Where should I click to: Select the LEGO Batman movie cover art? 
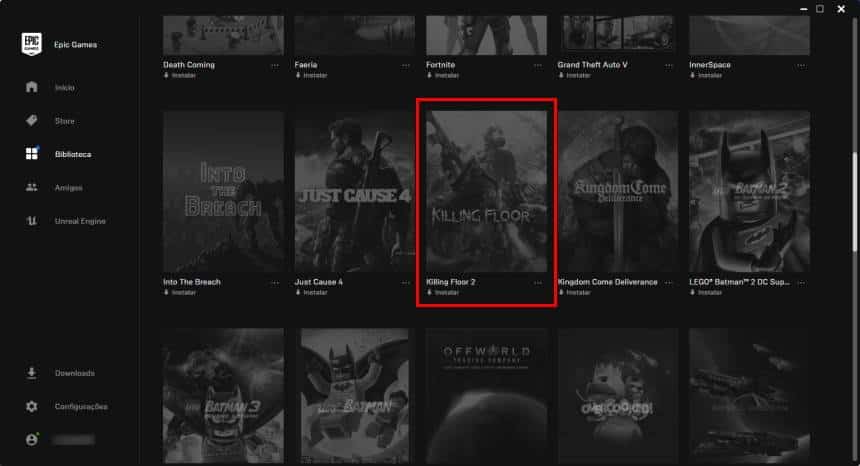click(x=355, y=396)
